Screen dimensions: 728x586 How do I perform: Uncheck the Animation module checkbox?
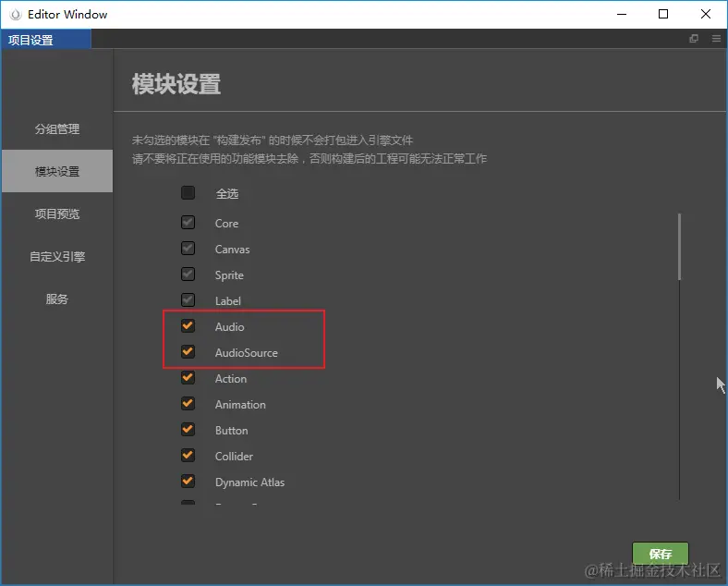(188, 404)
